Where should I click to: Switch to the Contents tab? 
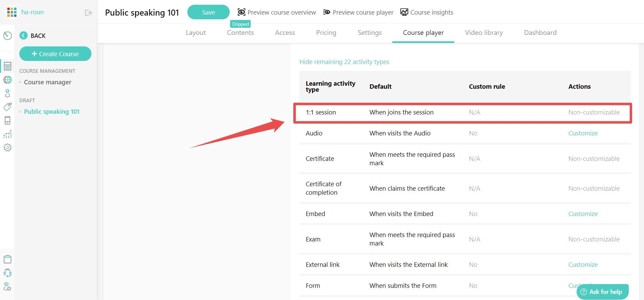(240, 33)
